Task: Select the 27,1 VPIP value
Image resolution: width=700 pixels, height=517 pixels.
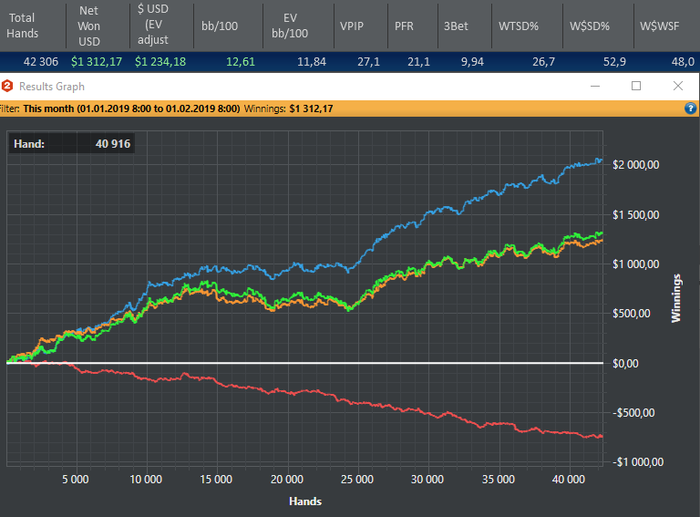Action: click(368, 62)
